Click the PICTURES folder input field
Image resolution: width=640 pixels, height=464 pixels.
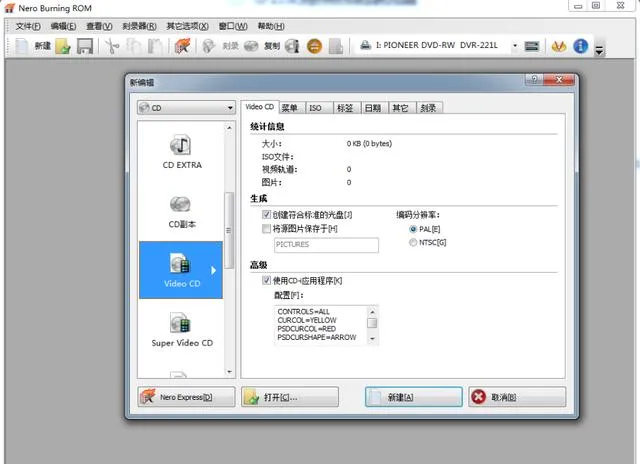[326, 245]
